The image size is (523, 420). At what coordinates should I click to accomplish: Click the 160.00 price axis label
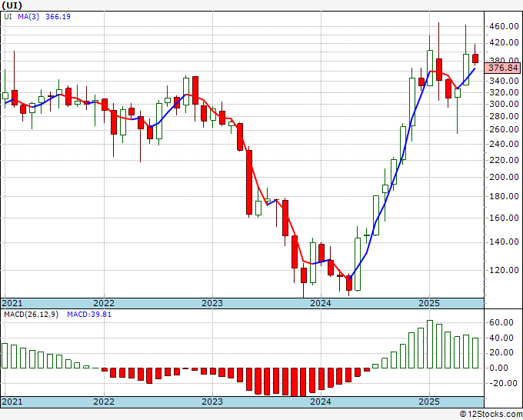coord(504,218)
